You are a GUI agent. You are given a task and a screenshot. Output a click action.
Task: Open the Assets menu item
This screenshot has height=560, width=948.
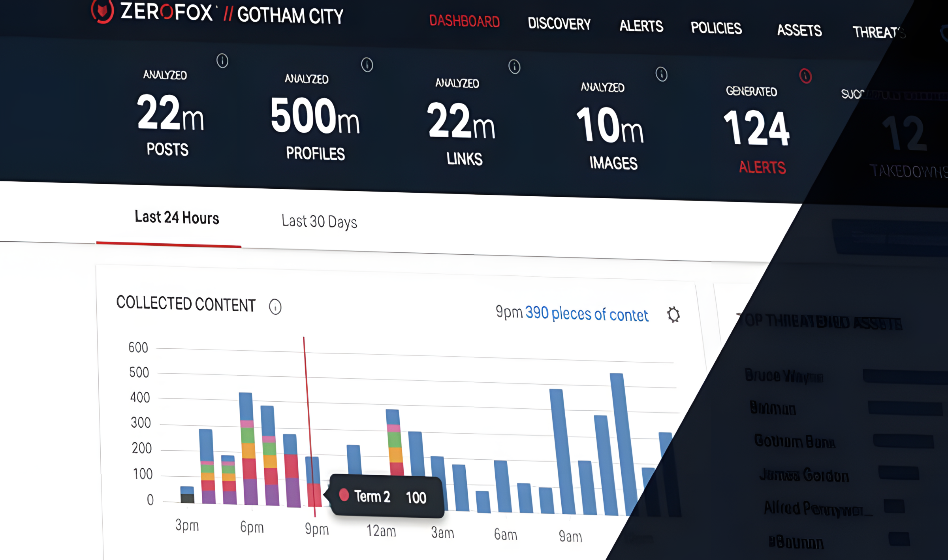click(x=799, y=30)
